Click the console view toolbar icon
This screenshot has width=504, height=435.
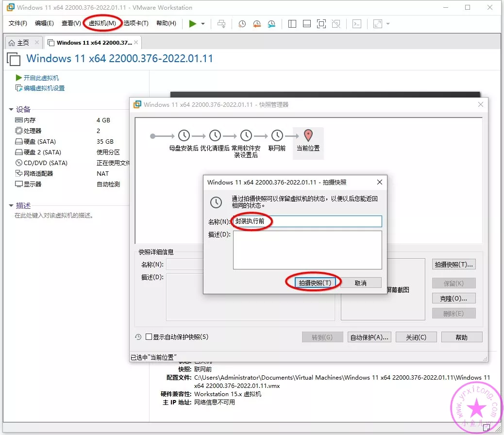pyautogui.click(x=357, y=24)
